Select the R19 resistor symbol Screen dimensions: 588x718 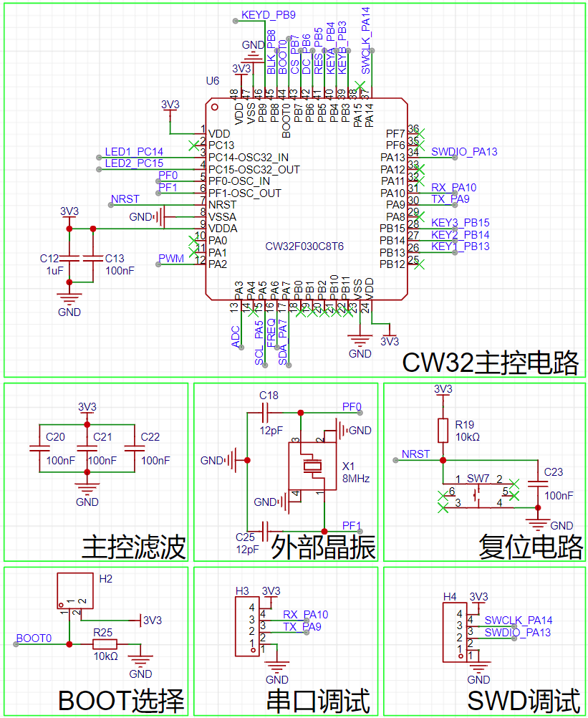(x=443, y=431)
